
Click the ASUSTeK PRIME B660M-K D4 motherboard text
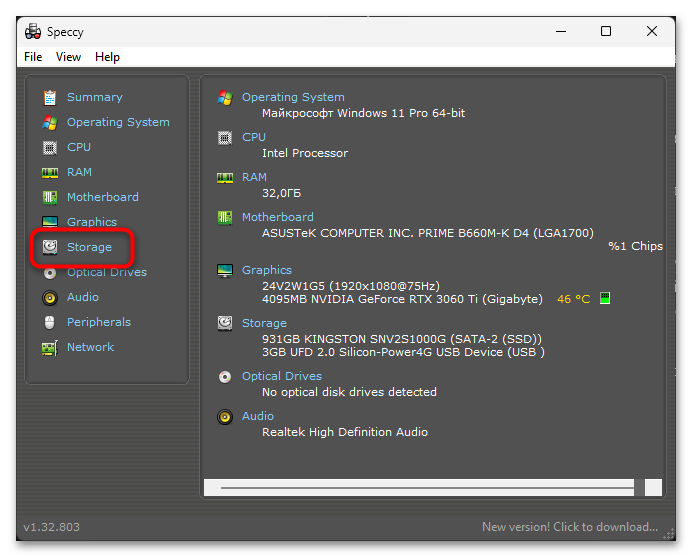[x=428, y=233]
